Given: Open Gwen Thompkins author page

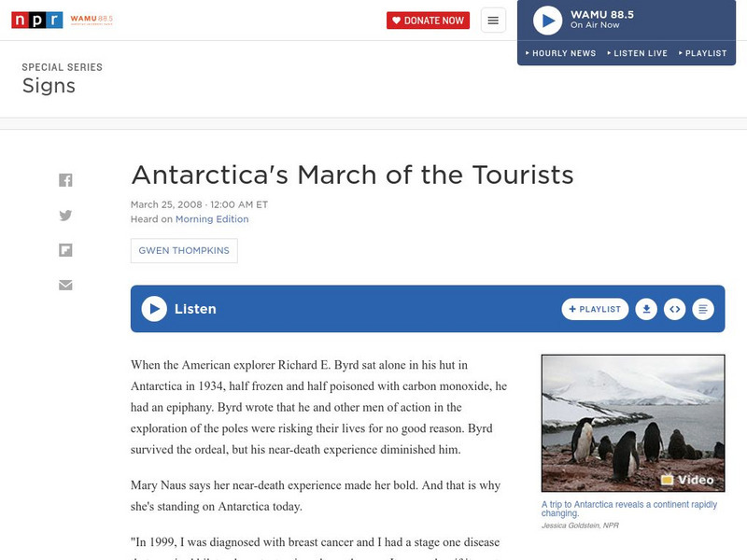Looking at the screenshot, I should (184, 251).
